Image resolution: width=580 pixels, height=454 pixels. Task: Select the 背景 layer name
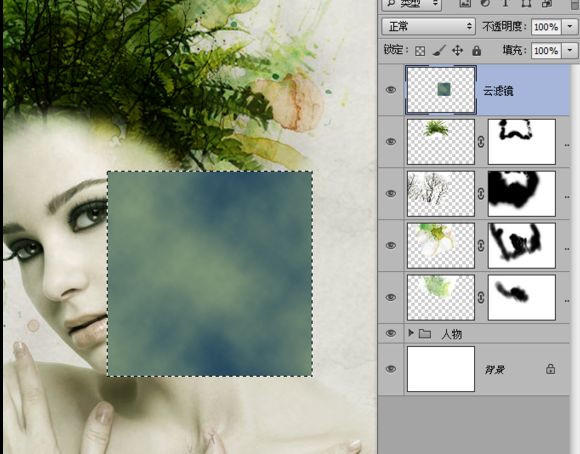click(x=495, y=370)
